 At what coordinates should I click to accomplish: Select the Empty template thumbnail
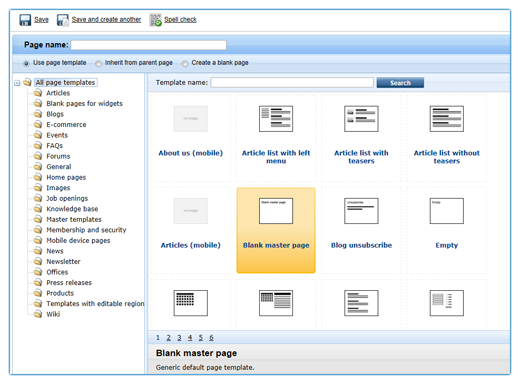[x=447, y=211]
